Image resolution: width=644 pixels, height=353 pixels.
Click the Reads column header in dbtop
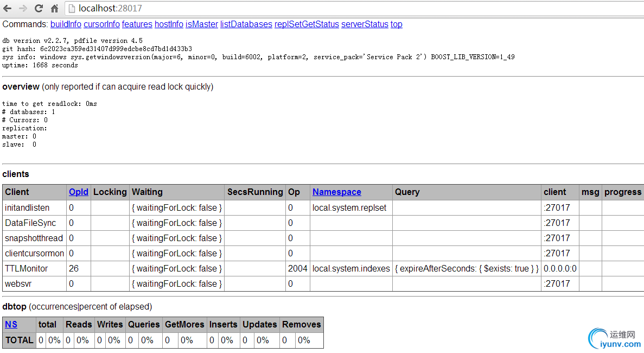(x=79, y=325)
